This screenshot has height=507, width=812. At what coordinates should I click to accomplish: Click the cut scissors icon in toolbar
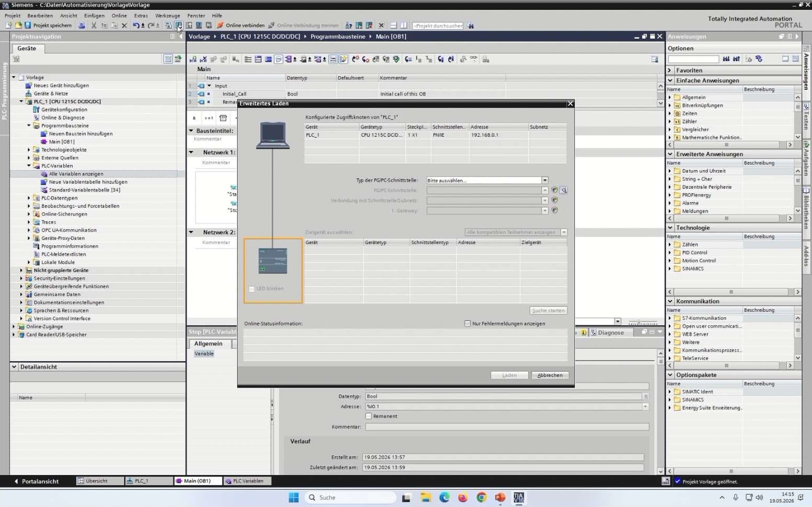[94, 25]
